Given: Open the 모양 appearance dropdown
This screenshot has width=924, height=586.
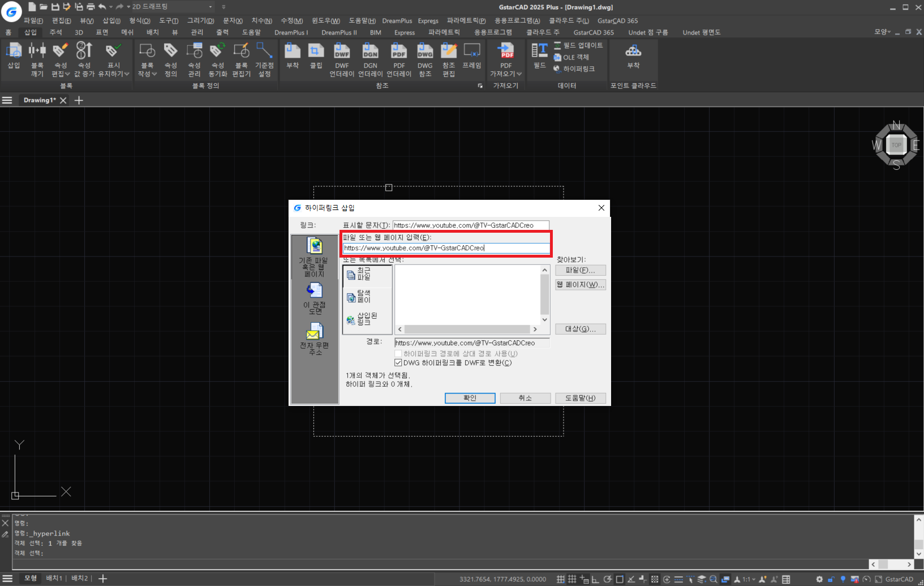Looking at the screenshot, I should [882, 32].
